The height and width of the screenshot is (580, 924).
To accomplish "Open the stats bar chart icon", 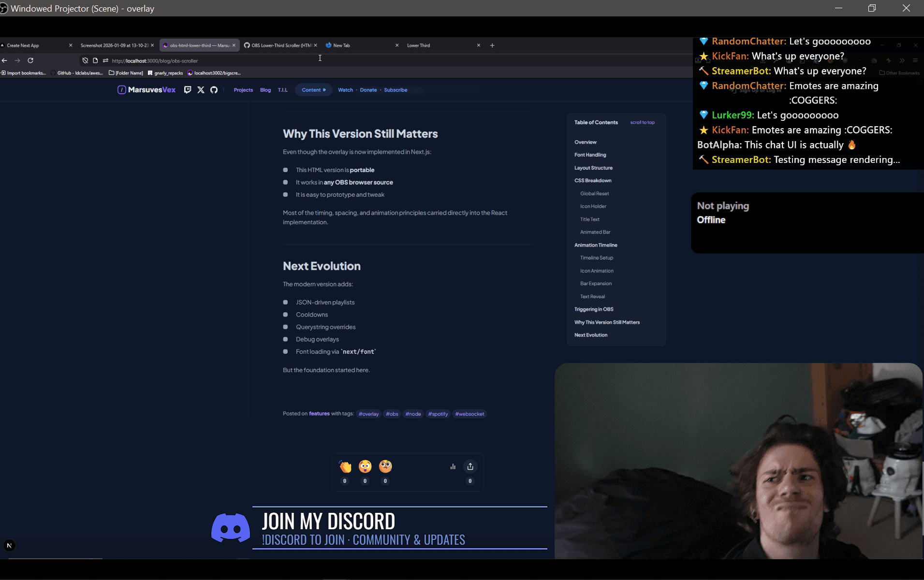I will click(x=453, y=466).
